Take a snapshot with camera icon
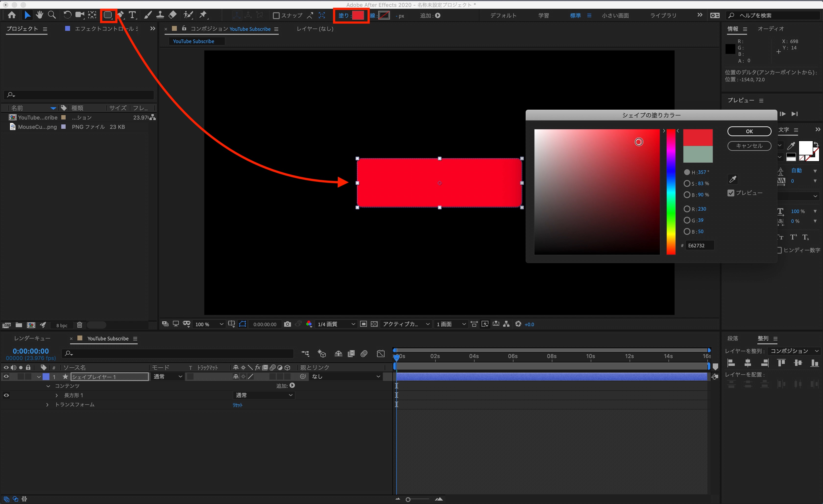The width and height of the screenshot is (823, 504). click(x=287, y=324)
